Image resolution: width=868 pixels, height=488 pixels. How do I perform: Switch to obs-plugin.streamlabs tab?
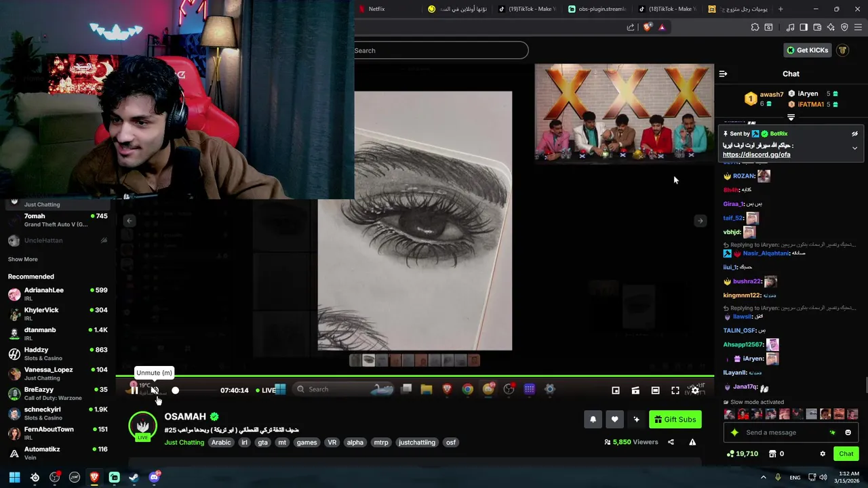point(597,9)
